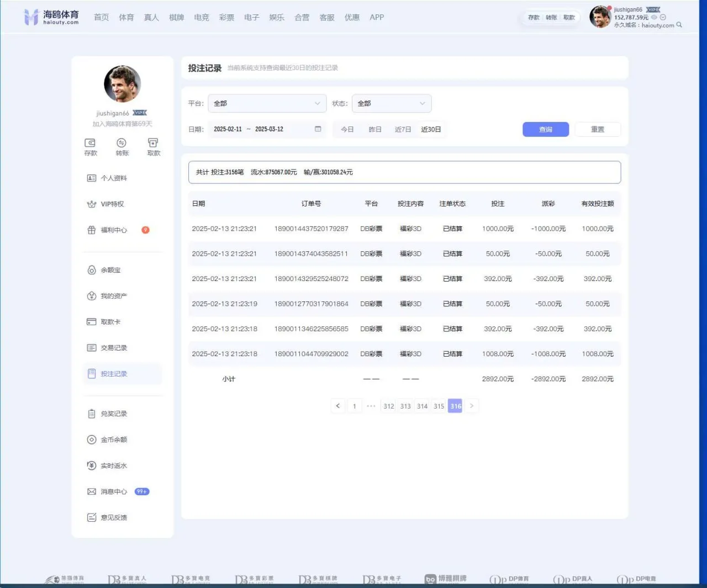Click the blue 查询 query button
The width and height of the screenshot is (707, 588).
(x=545, y=129)
